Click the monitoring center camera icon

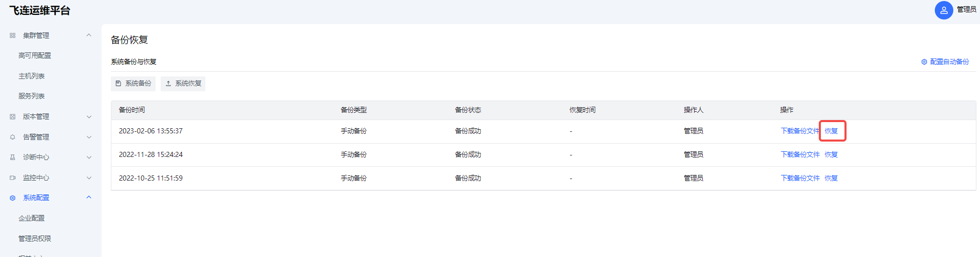pyautogui.click(x=12, y=177)
